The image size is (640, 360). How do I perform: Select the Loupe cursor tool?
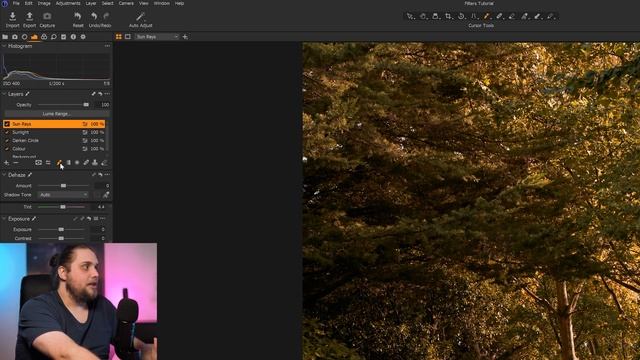coord(436,16)
